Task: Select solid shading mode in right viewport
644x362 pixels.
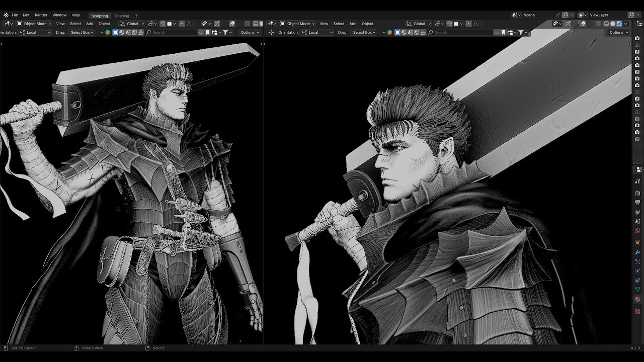Action: pos(612,24)
